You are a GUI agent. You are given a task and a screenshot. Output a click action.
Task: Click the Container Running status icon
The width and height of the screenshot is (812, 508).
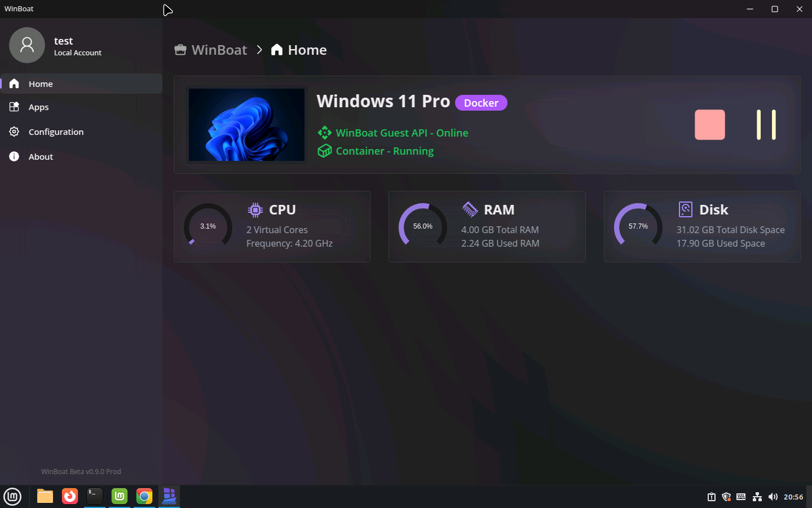324,151
